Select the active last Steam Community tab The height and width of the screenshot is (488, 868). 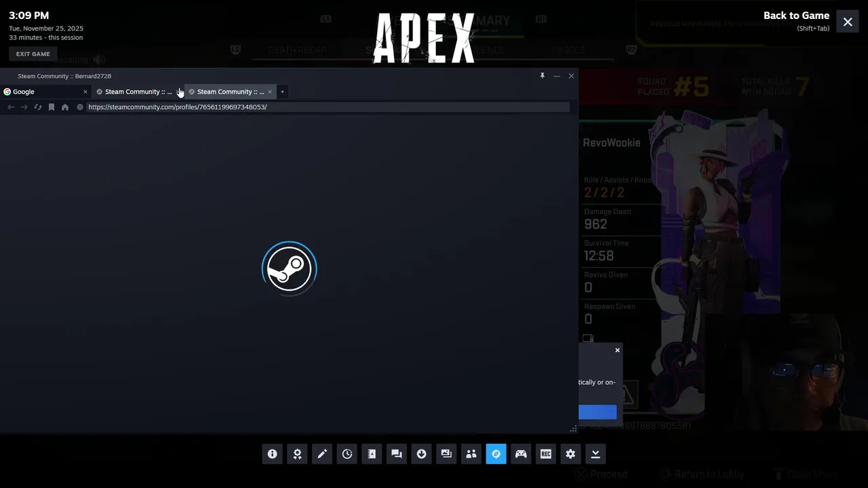coord(231,91)
